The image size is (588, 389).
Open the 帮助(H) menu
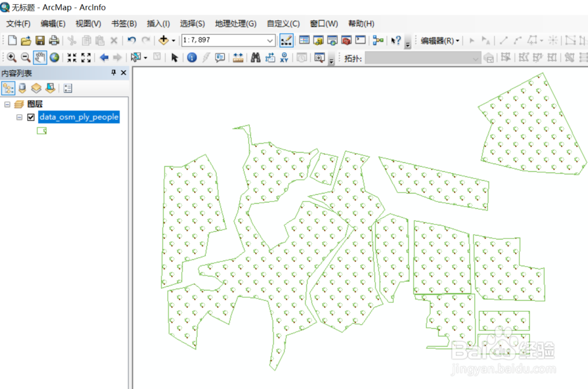361,24
